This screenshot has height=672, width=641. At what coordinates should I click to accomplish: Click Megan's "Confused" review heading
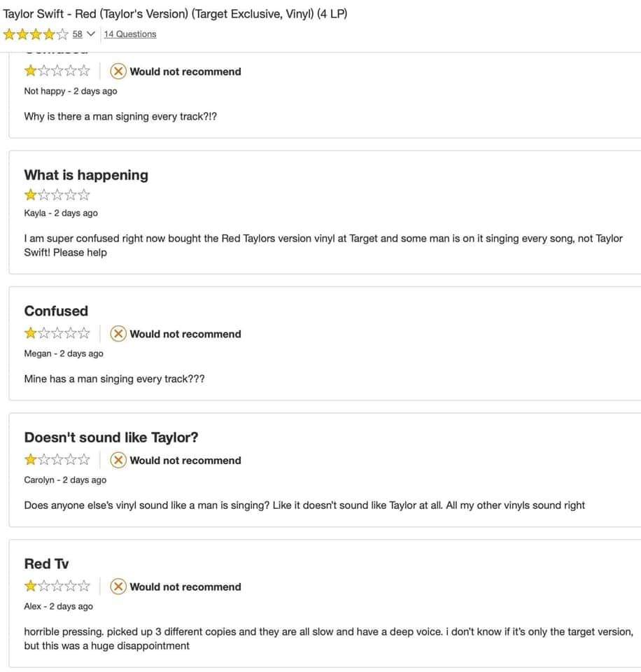56,311
